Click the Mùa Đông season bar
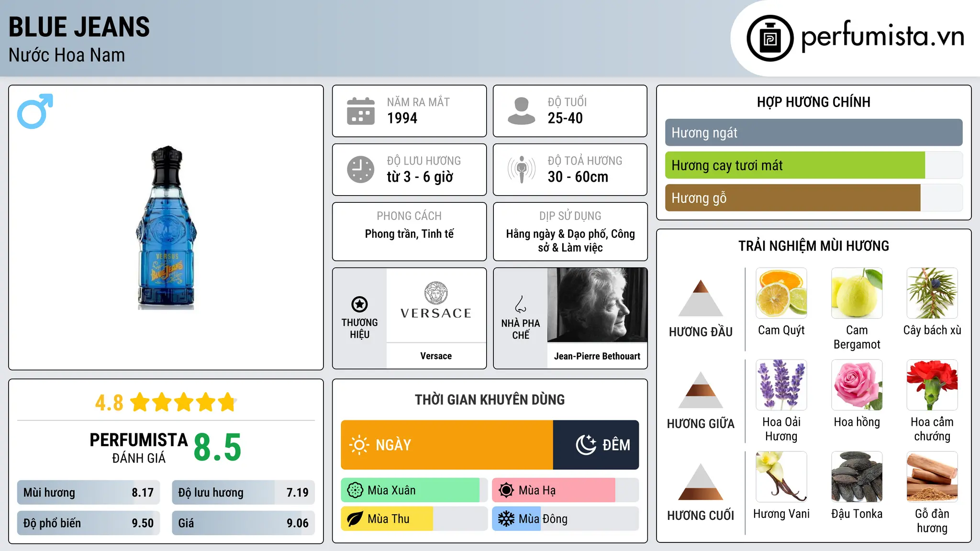The height and width of the screenshot is (551, 980). click(566, 519)
